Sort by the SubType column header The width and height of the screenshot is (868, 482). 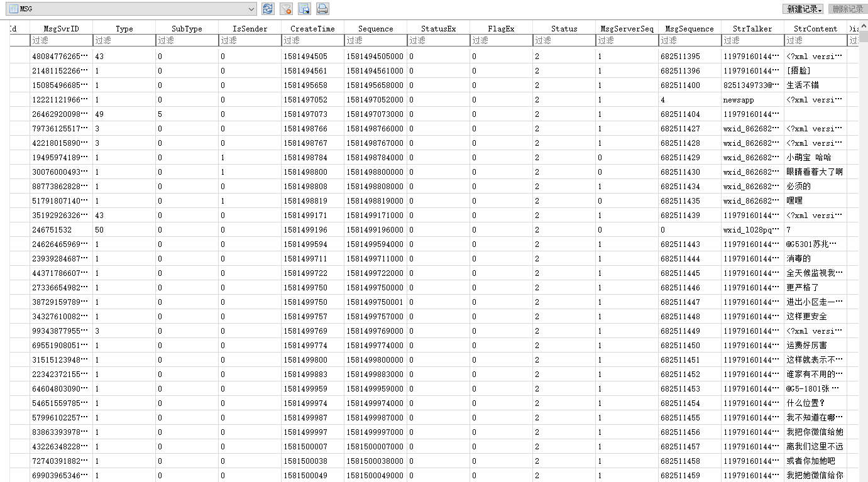187,28
